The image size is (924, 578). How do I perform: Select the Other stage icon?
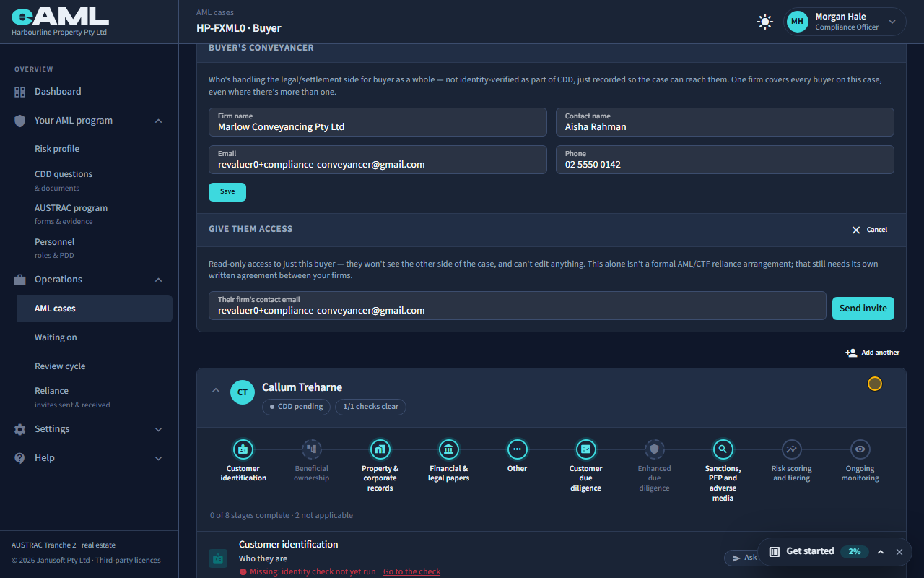(517, 449)
